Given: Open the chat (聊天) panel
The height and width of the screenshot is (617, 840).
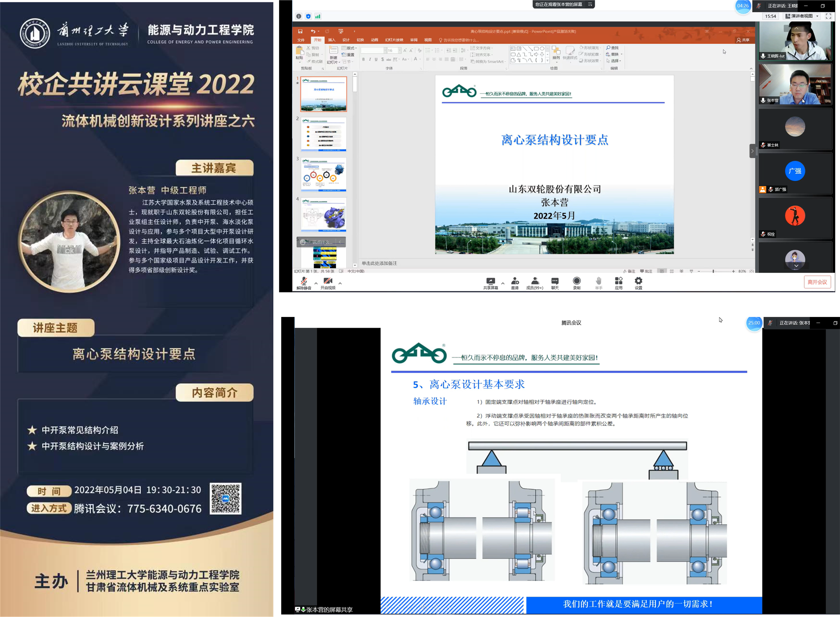Looking at the screenshot, I should click(555, 281).
